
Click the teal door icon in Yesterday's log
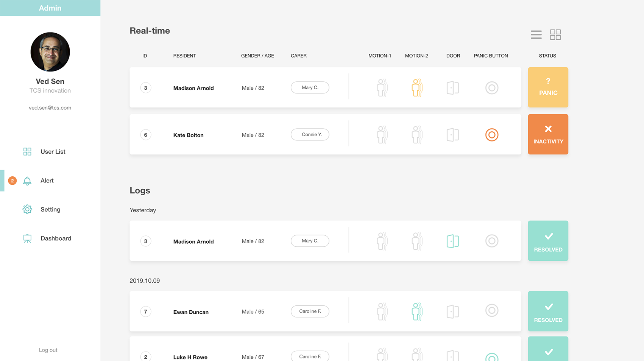coord(452,241)
